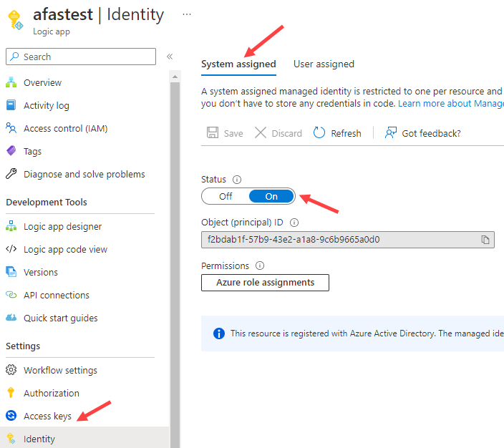The image size is (504, 448).
Task: Open the ellipsis more options menu
Action: [187, 14]
